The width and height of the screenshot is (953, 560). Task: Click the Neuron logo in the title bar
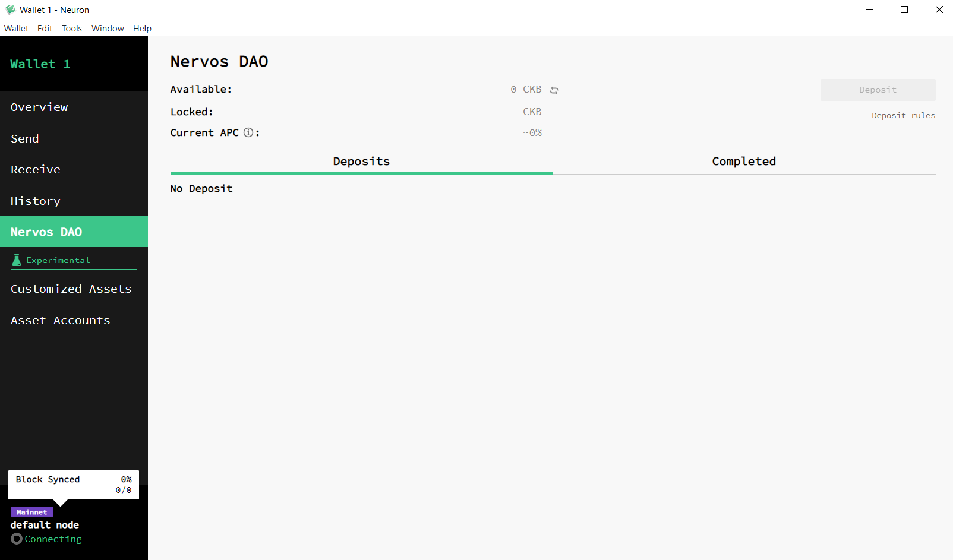click(x=10, y=10)
